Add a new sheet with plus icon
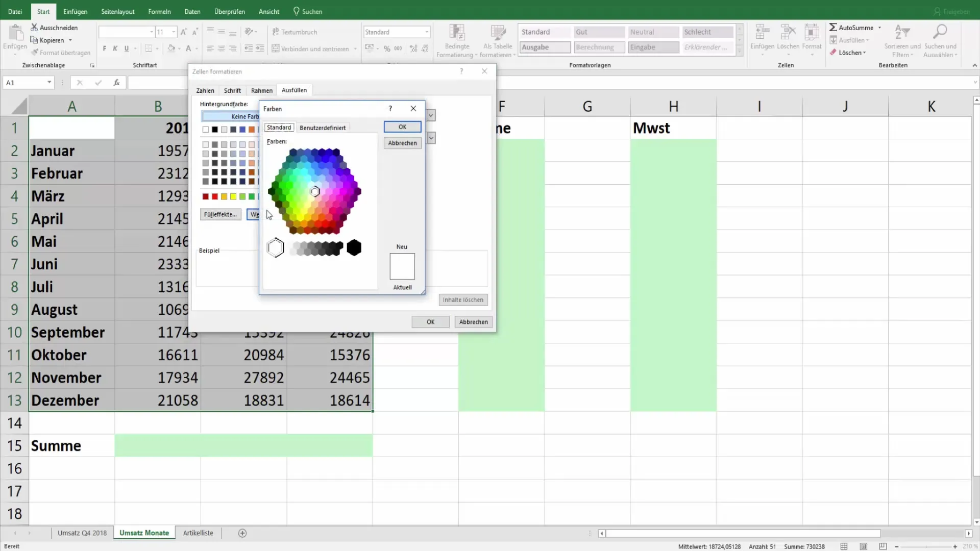 click(x=242, y=533)
